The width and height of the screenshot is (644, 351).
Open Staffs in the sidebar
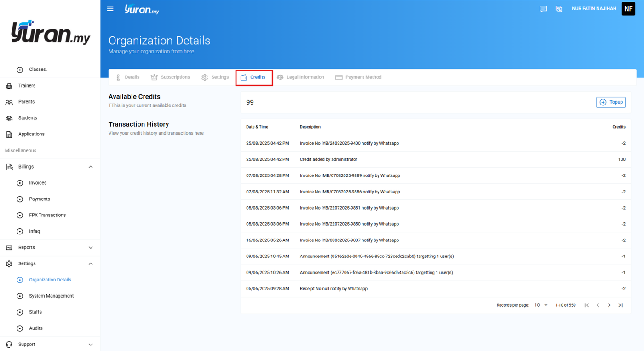point(35,312)
